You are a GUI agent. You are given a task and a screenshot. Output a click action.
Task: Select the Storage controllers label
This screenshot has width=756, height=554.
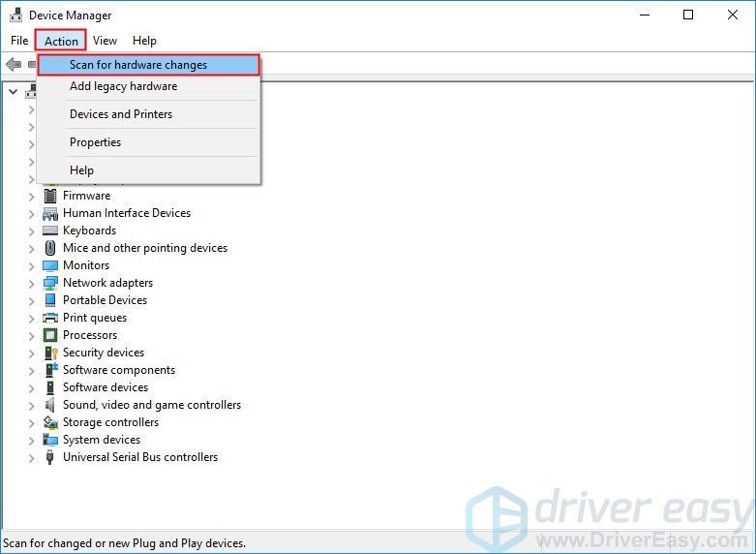pos(111,421)
